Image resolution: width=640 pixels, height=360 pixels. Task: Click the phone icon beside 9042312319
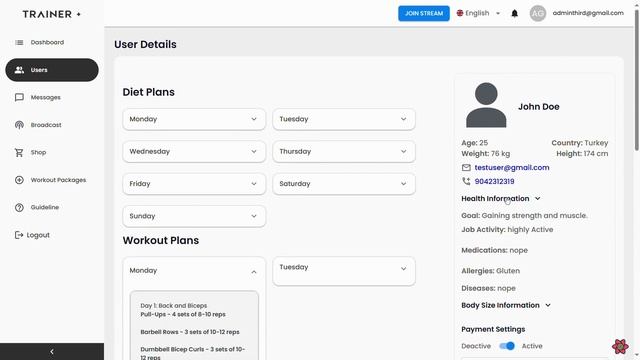[466, 181]
